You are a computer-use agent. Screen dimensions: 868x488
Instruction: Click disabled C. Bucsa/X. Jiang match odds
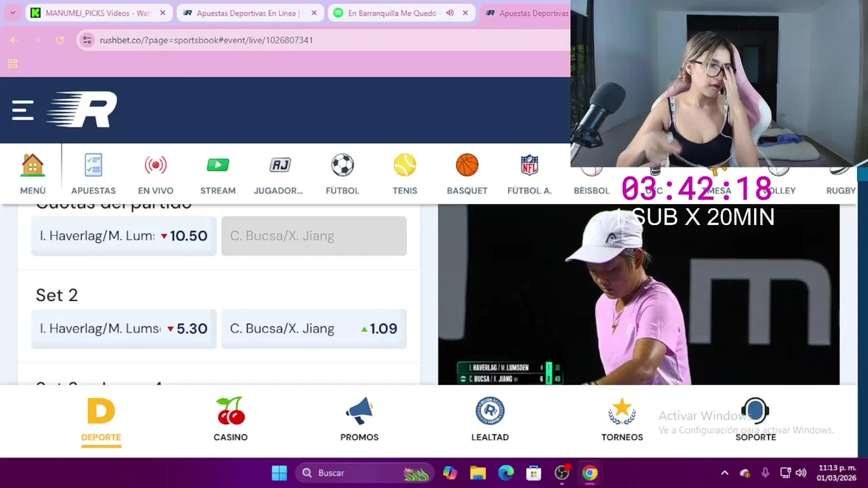coord(314,236)
